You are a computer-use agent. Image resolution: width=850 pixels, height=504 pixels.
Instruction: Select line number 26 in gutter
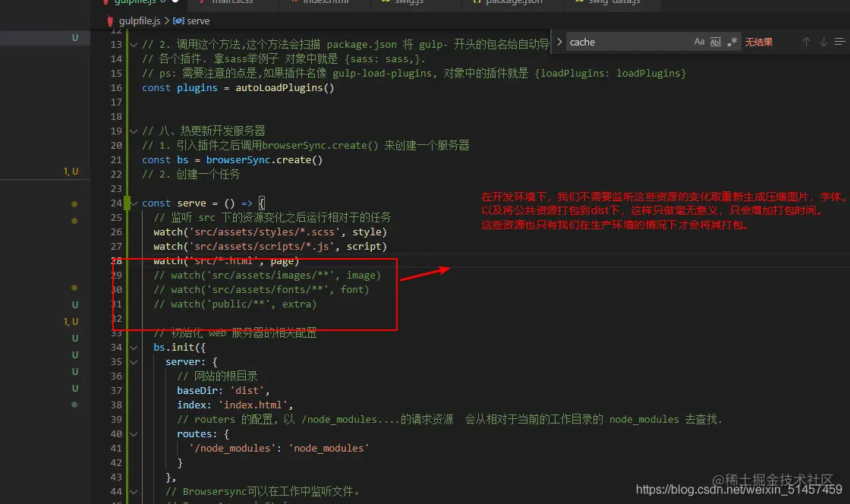[116, 232]
